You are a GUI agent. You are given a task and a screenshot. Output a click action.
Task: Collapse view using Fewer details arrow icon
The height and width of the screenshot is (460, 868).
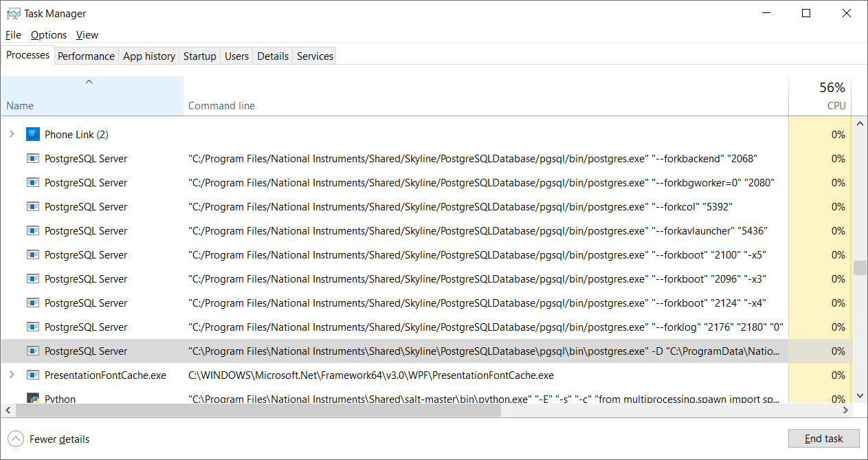click(15, 439)
